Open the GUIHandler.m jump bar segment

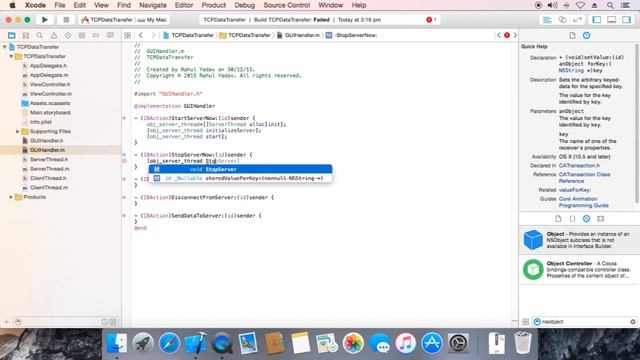pyautogui.click(x=298, y=36)
